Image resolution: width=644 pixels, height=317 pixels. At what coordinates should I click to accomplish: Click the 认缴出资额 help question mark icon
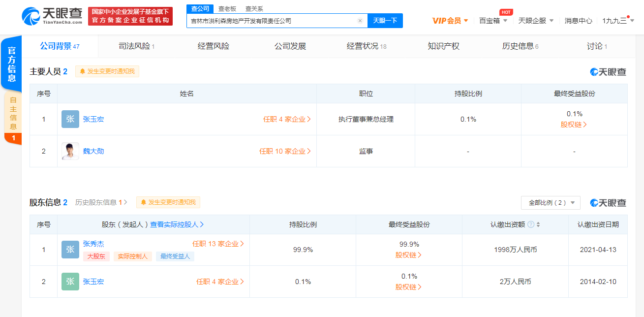coord(531,224)
